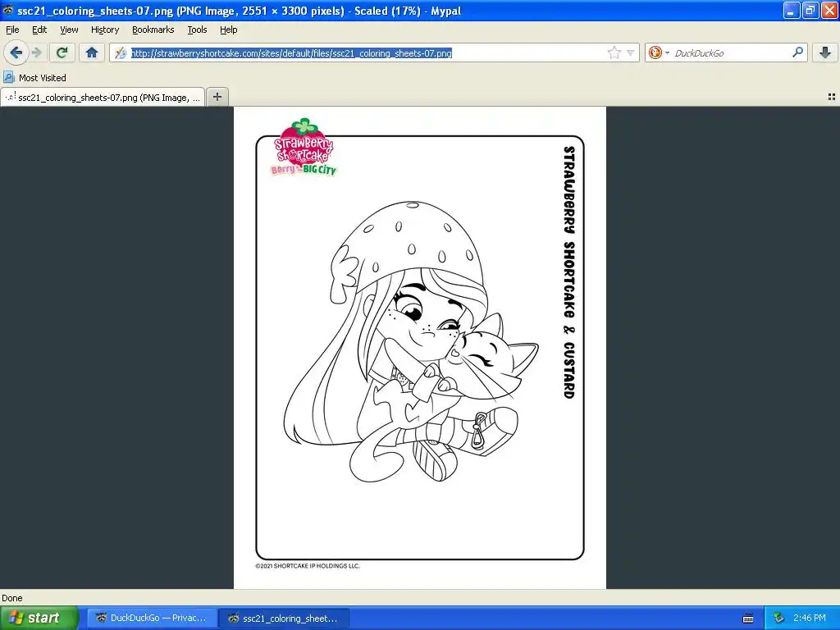Click the site identity icon in address bar
This screenshot has width=840, height=630.
coord(121,53)
